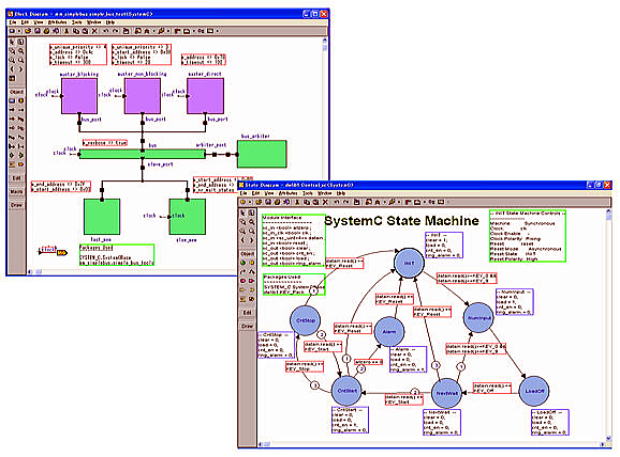Click Draw button in State Diagram palette
Screen dimensions: 620x457
click(x=248, y=326)
